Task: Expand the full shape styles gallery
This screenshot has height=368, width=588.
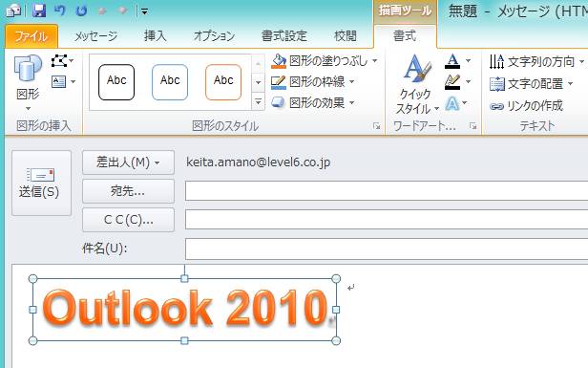Action: (x=259, y=101)
